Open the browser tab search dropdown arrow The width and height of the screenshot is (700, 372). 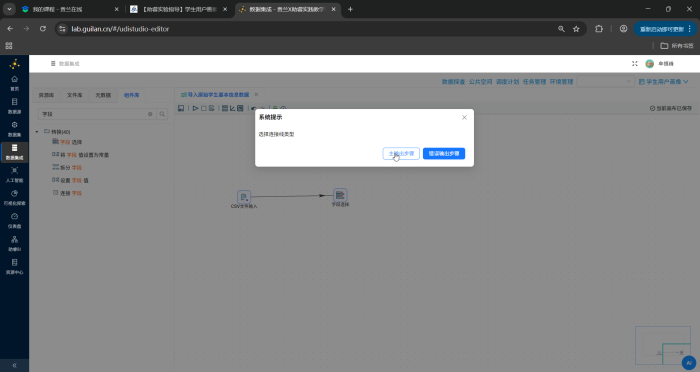pos(9,9)
